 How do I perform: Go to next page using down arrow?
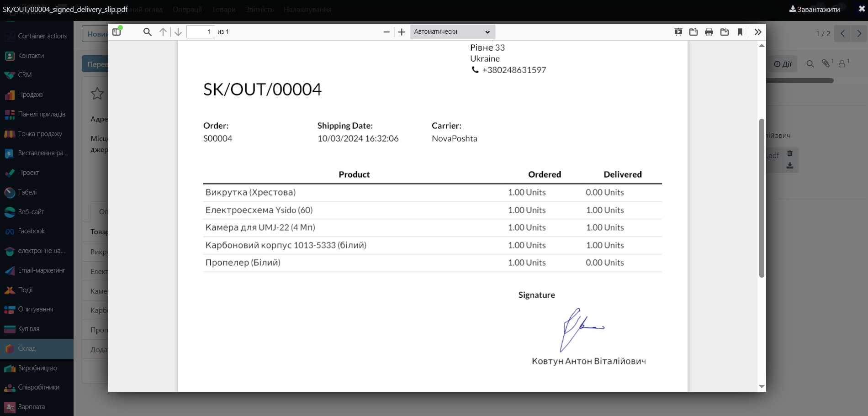pyautogui.click(x=178, y=32)
